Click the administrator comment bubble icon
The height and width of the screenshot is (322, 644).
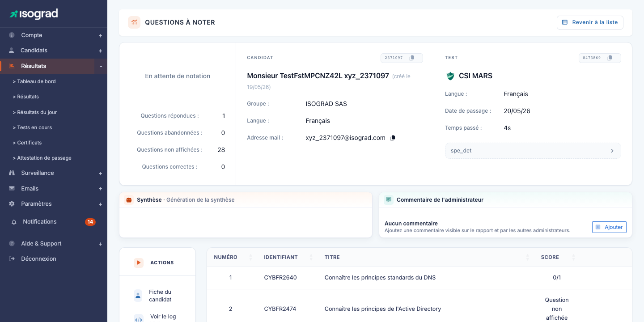tap(389, 200)
